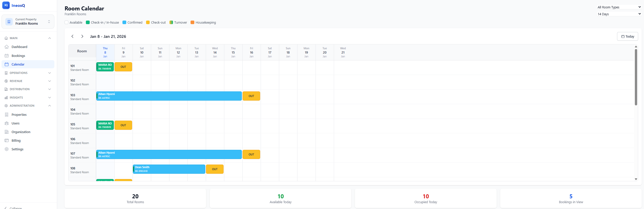Click the calendar vertical scrollbar
The width and height of the screenshot is (644, 209).
[636, 77]
